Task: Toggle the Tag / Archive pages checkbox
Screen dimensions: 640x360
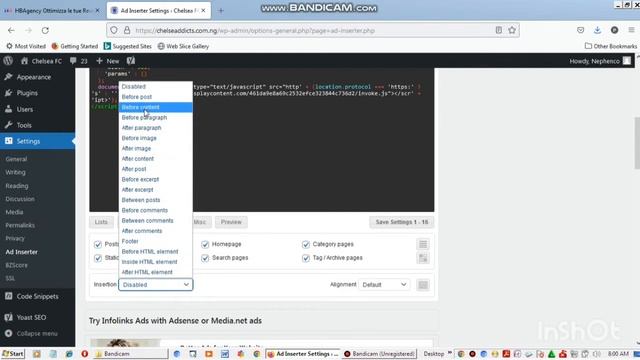Action: click(306, 258)
